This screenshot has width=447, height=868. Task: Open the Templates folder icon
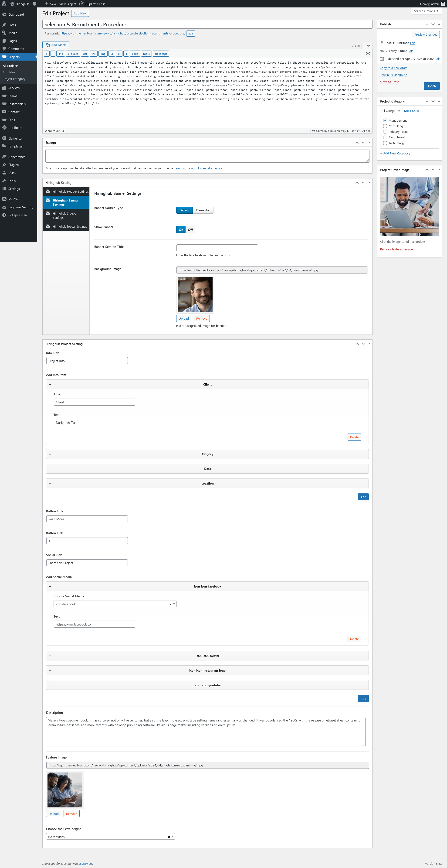tap(4, 146)
